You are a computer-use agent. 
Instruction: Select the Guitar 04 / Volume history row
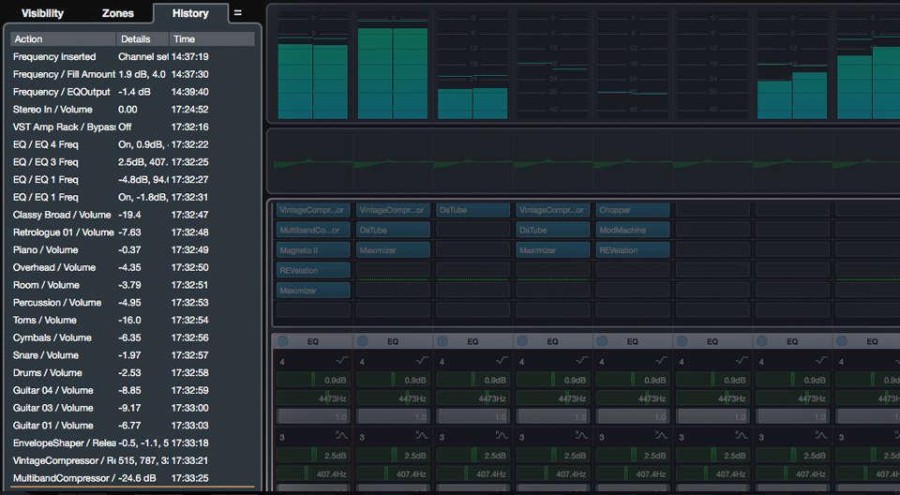[x=133, y=390]
